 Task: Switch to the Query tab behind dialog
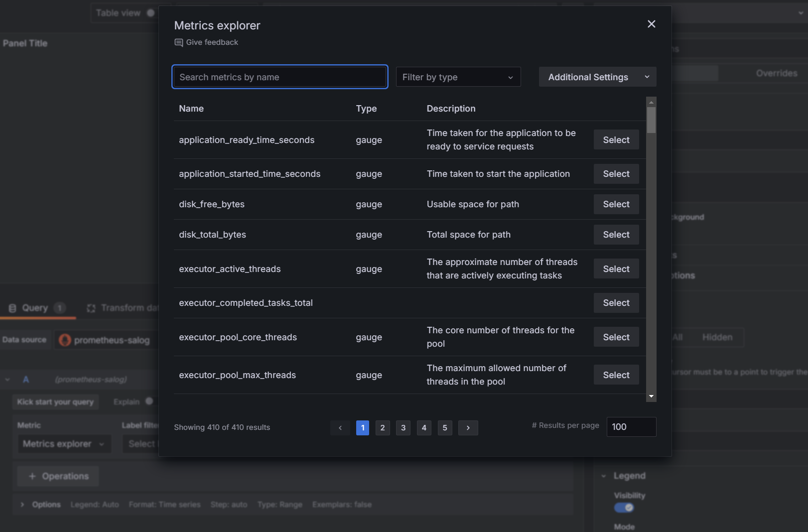pyautogui.click(x=38, y=308)
